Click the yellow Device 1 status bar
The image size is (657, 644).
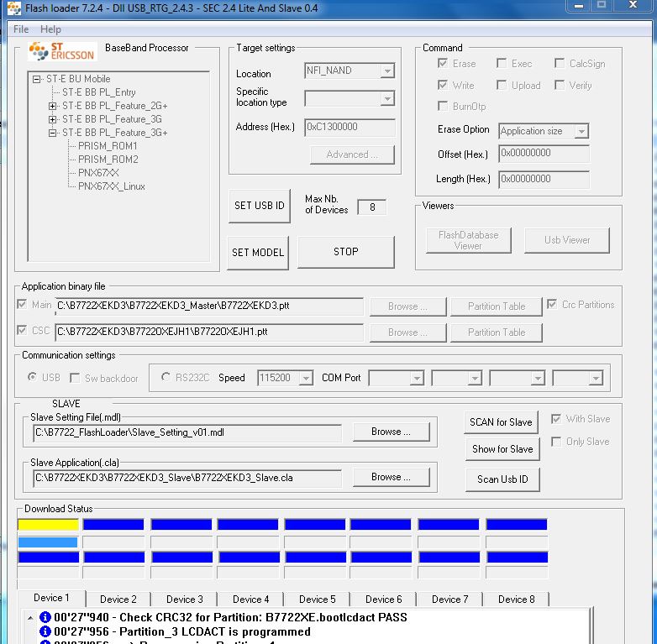coord(48,524)
